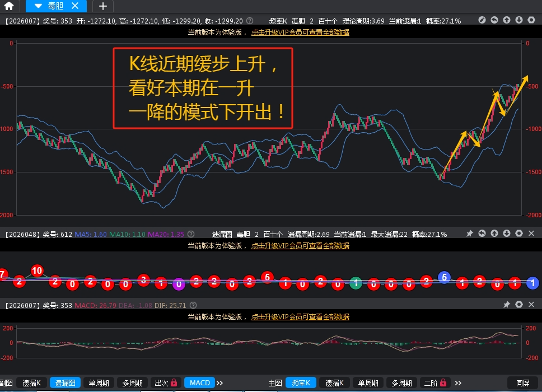Toggle the 频率K main chart button

click(301, 383)
